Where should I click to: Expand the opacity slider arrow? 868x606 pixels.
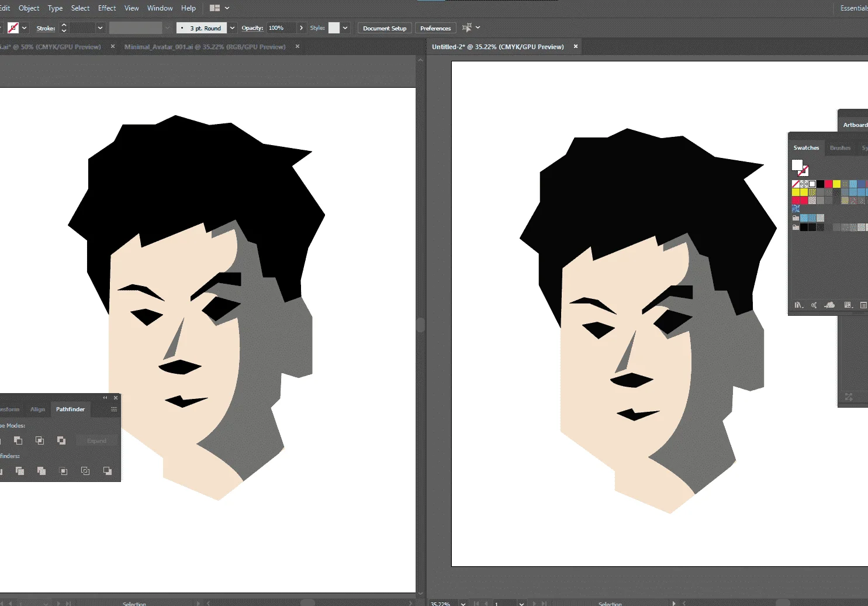pyautogui.click(x=301, y=28)
